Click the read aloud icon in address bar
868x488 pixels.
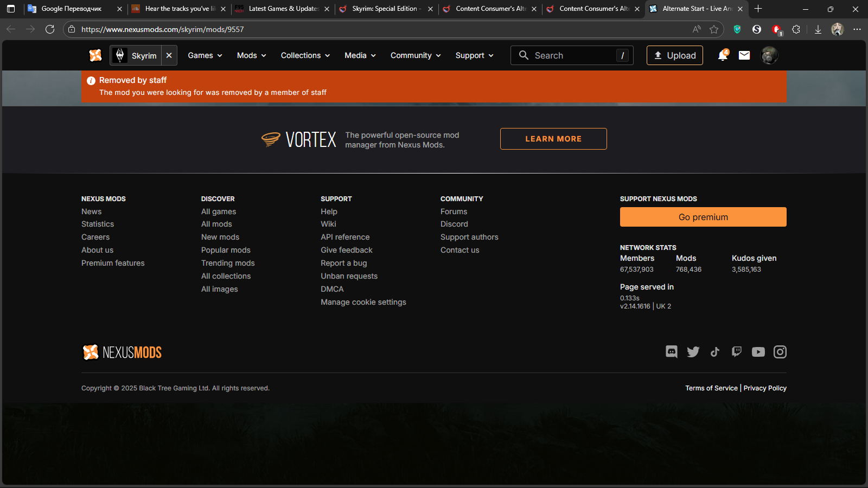(697, 29)
